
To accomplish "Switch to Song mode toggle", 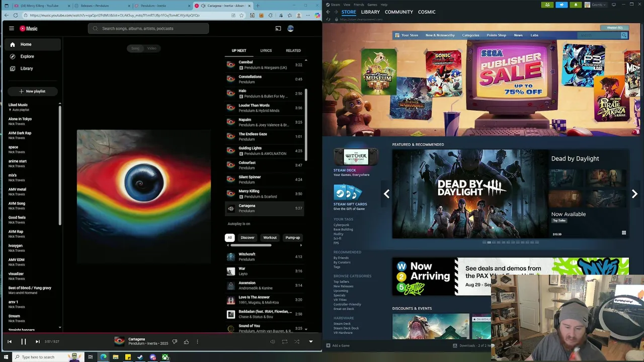I will coord(135,48).
